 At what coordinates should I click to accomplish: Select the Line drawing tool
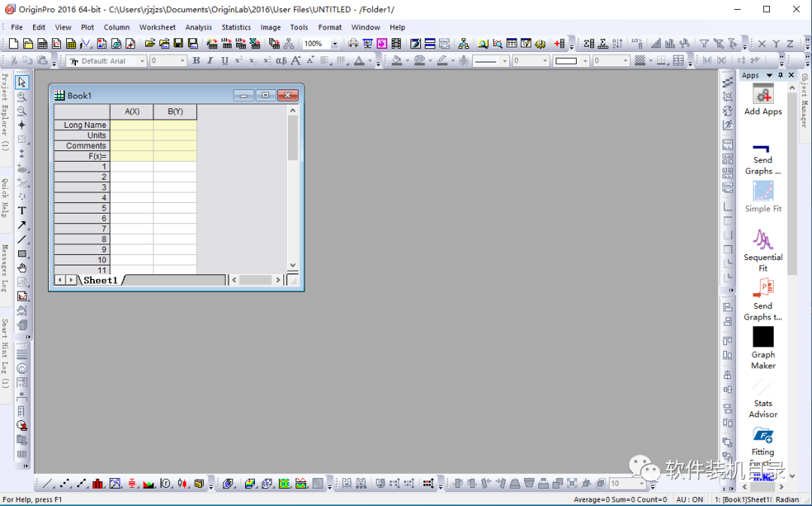[22, 240]
